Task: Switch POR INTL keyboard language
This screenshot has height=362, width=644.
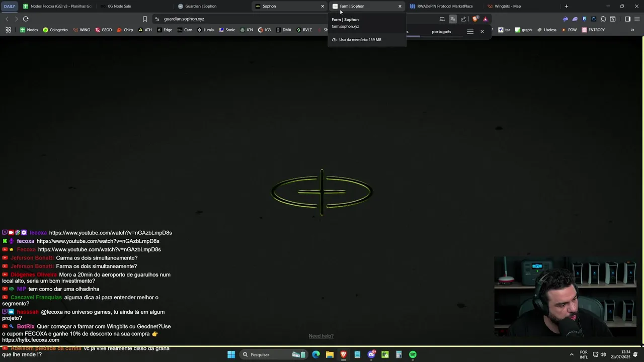Action: pyautogui.click(x=584, y=354)
